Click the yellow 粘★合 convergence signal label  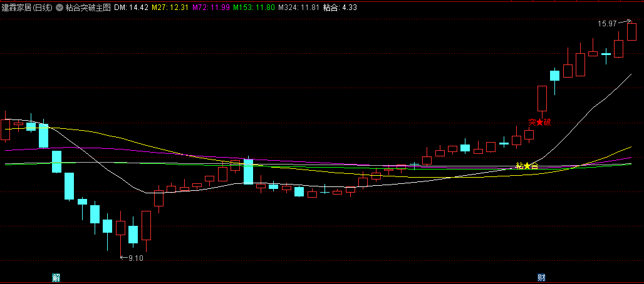[x=527, y=166]
